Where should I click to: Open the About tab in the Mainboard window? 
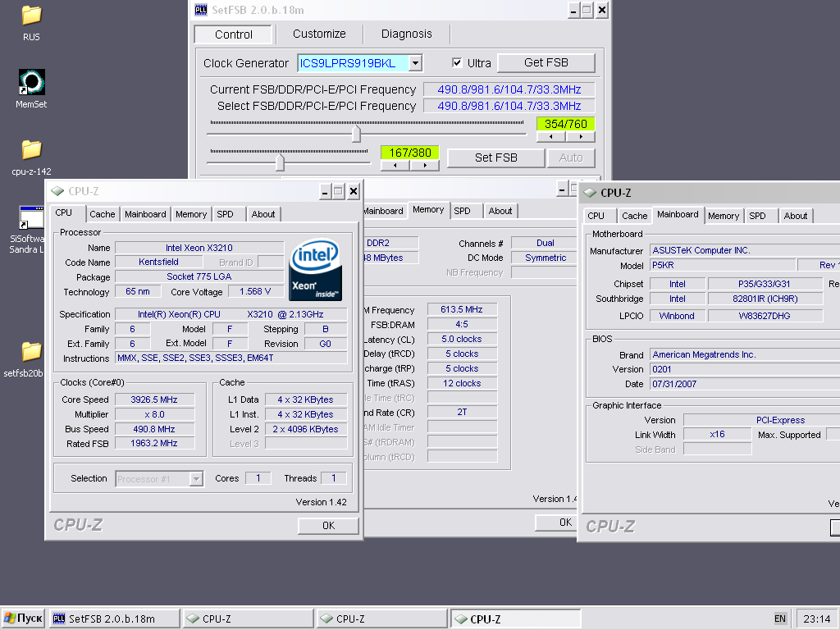796,216
